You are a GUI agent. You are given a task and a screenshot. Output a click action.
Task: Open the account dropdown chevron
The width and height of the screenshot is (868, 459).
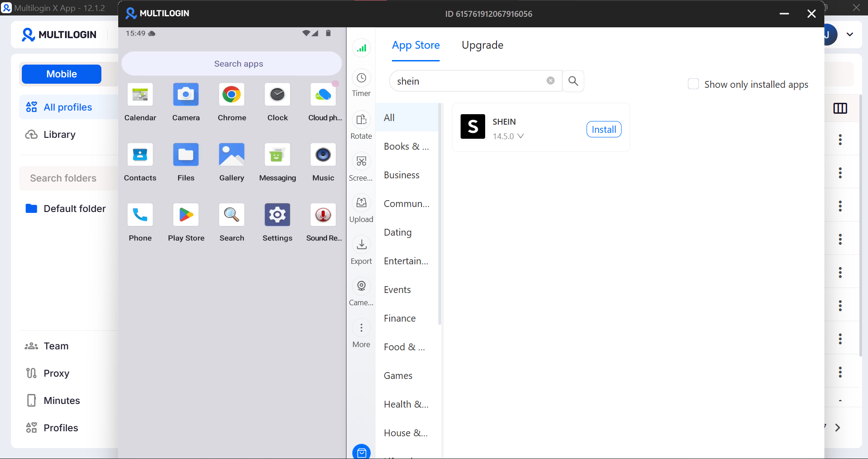849,35
